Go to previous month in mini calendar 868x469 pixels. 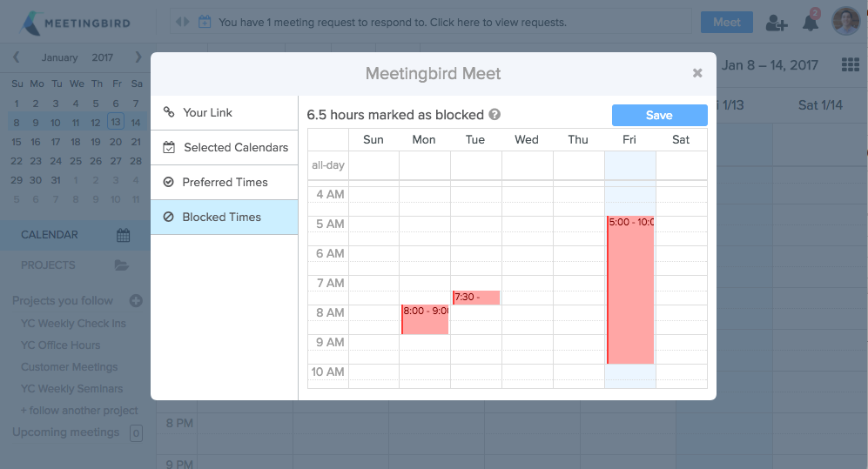pos(16,57)
